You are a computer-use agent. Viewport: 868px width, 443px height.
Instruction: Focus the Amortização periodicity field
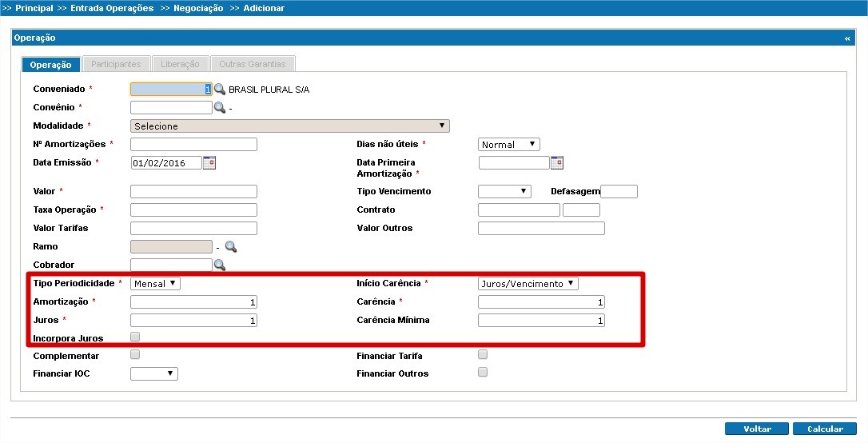[x=193, y=301]
